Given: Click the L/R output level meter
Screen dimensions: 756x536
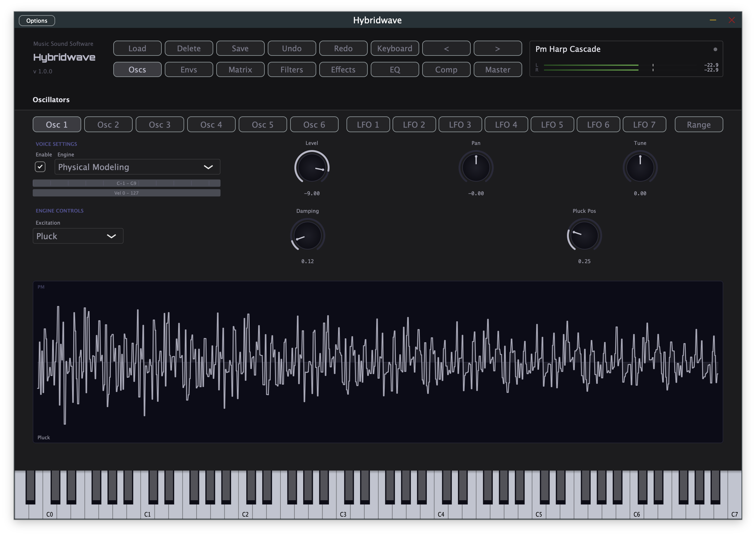Looking at the screenshot, I should coord(626,67).
